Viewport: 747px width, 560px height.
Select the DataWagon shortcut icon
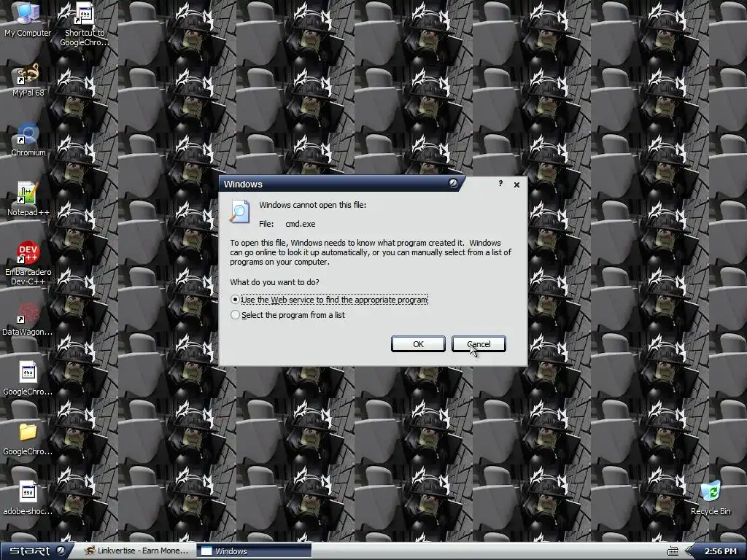[28, 319]
